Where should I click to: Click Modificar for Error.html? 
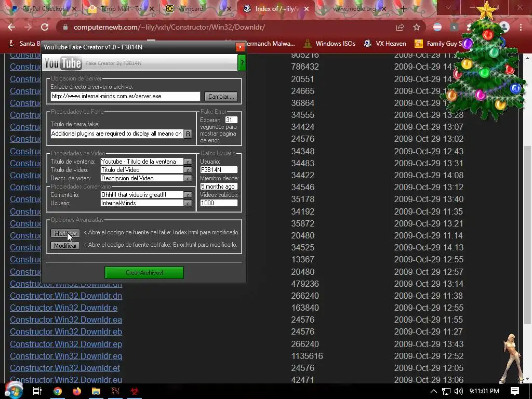[65, 246]
